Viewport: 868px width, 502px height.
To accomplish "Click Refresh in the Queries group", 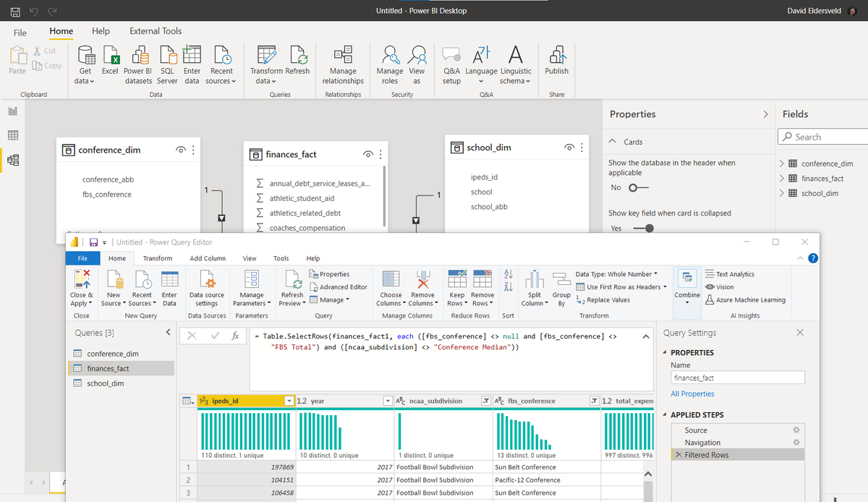I will [x=297, y=61].
